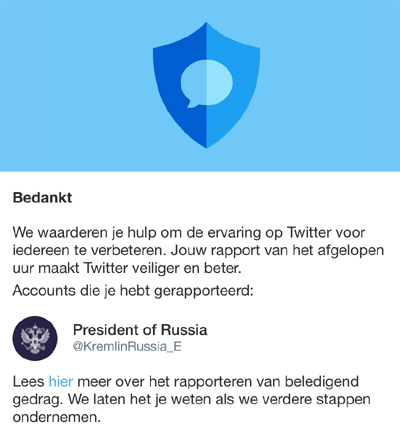Click the 'Bedankt' heading
Viewport: 400px width, 433px height.
click(42, 198)
